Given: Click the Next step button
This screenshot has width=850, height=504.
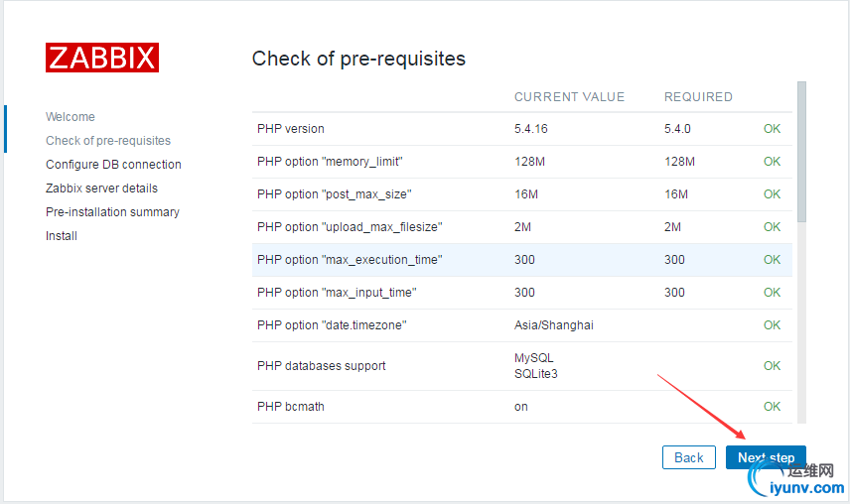Looking at the screenshot, I should (x=766, y=457).
